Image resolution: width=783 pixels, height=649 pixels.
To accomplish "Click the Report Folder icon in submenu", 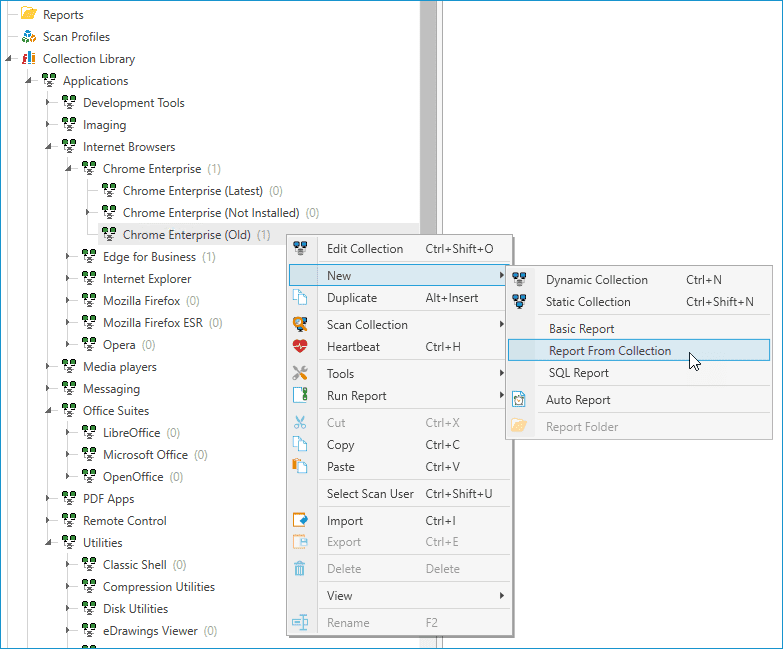I will pos(519,426).
